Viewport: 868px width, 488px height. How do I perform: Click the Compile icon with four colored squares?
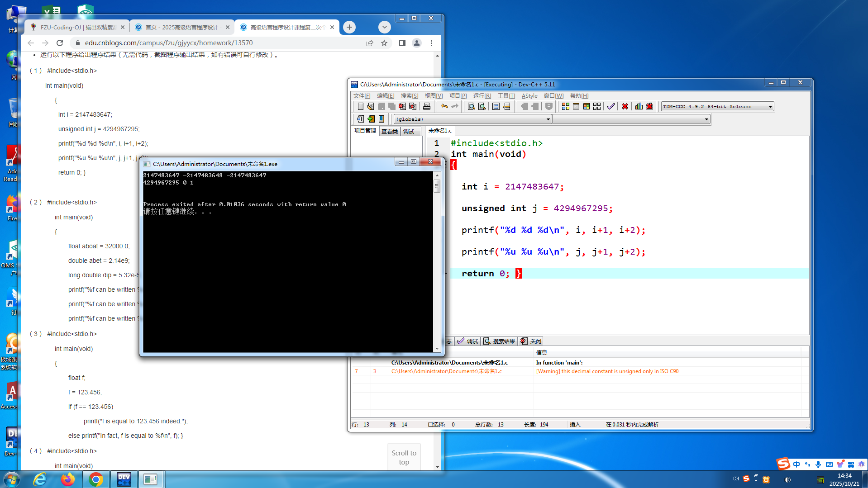566,106
